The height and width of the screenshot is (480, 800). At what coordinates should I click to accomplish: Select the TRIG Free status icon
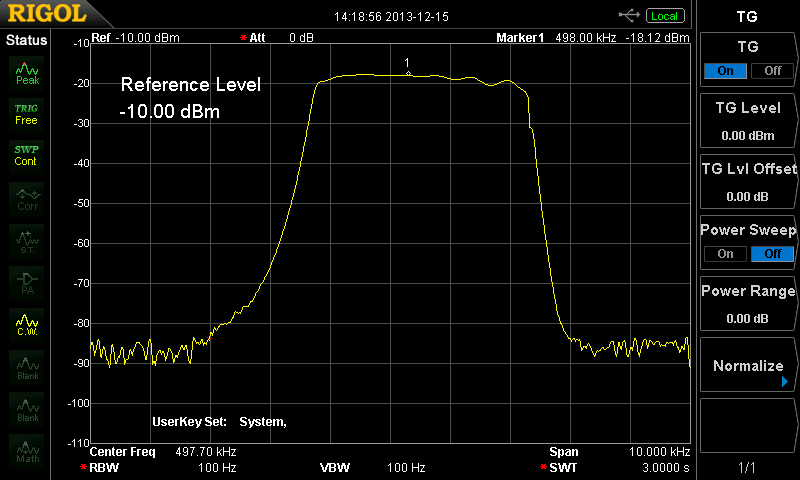[27, 114]
